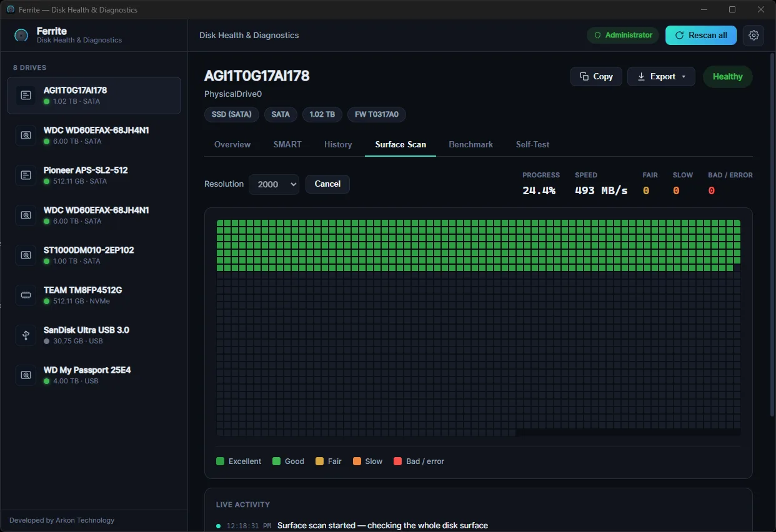Image resolution: width=776 pixels, height=532 pixels.
Task: Select the second WDC WD60EFAX-68JH4N1 drive
Action: click(x=94, y=215)
